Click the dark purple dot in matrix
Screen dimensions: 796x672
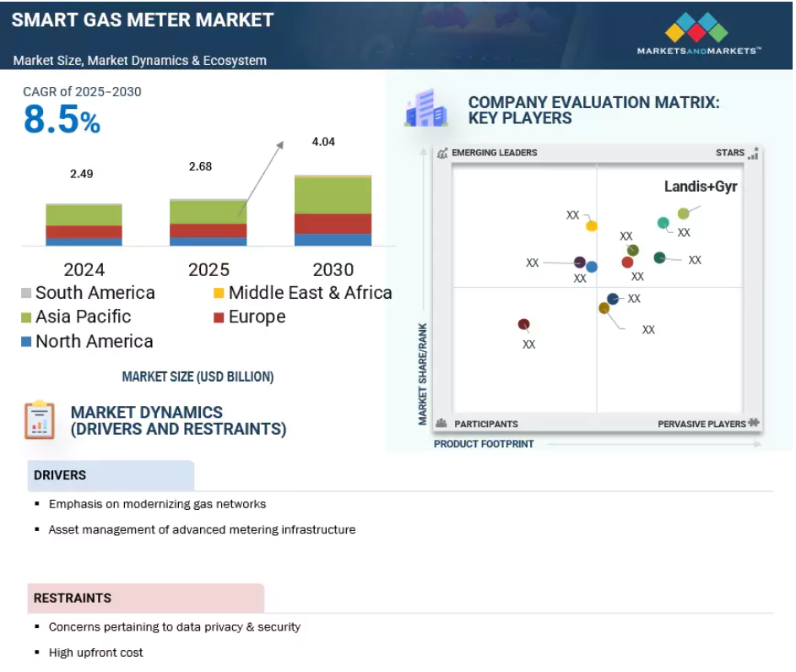click(x=579, y=263)
